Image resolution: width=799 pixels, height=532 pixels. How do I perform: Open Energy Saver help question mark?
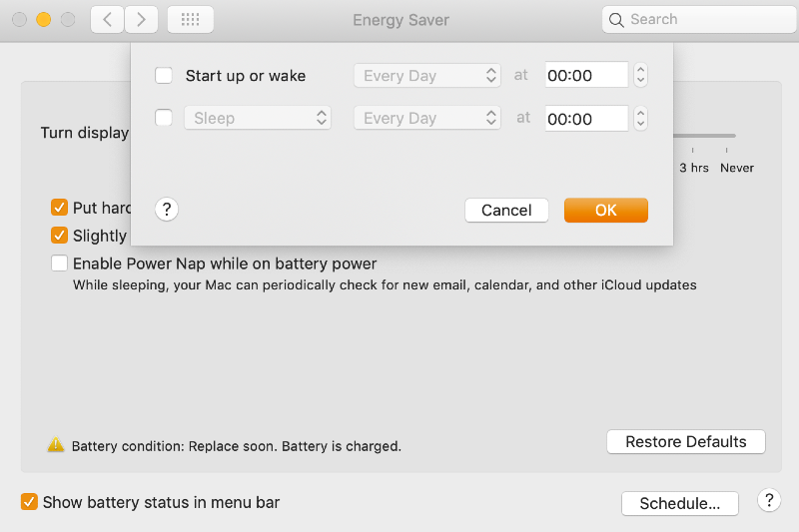point(769,500)
